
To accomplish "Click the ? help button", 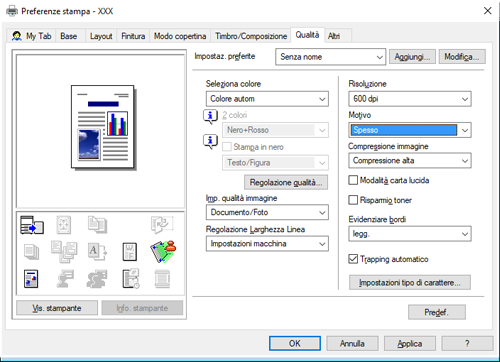I will click(x=467, y=343).
